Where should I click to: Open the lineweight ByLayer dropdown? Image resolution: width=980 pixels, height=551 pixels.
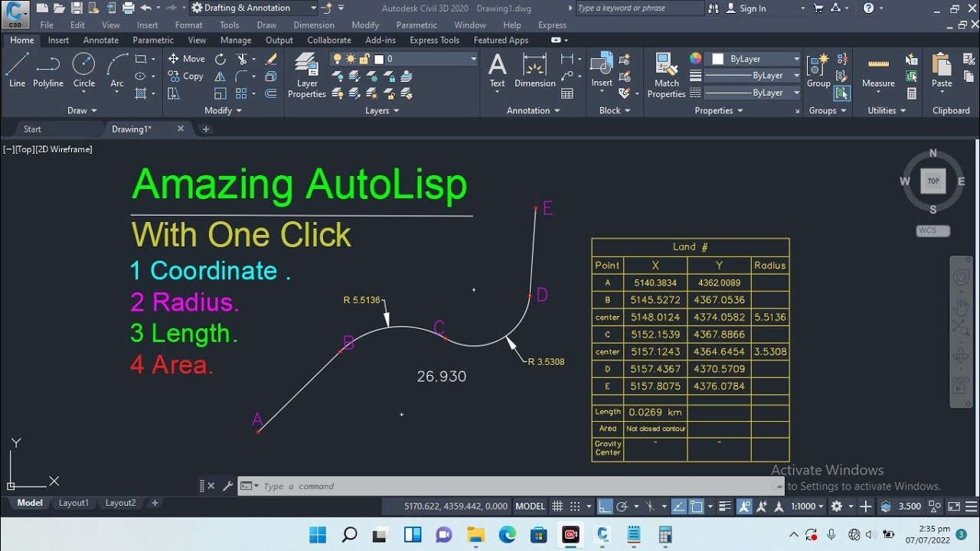752,76
